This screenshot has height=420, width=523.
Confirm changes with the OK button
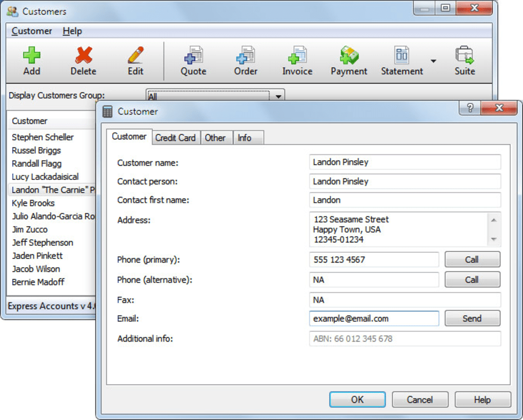coord(357,399)
